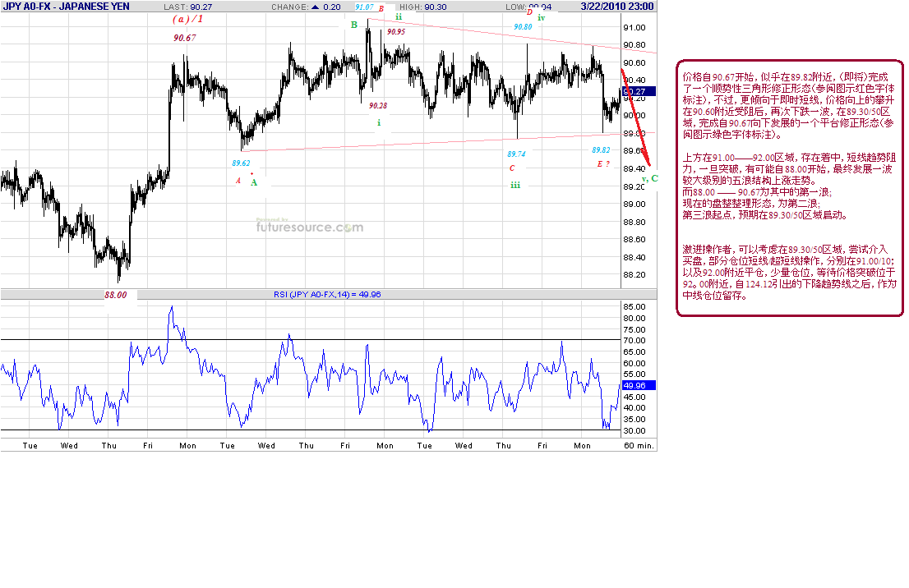Click the '90.67' price annotation
909x588 pixels.
(184, 38)
